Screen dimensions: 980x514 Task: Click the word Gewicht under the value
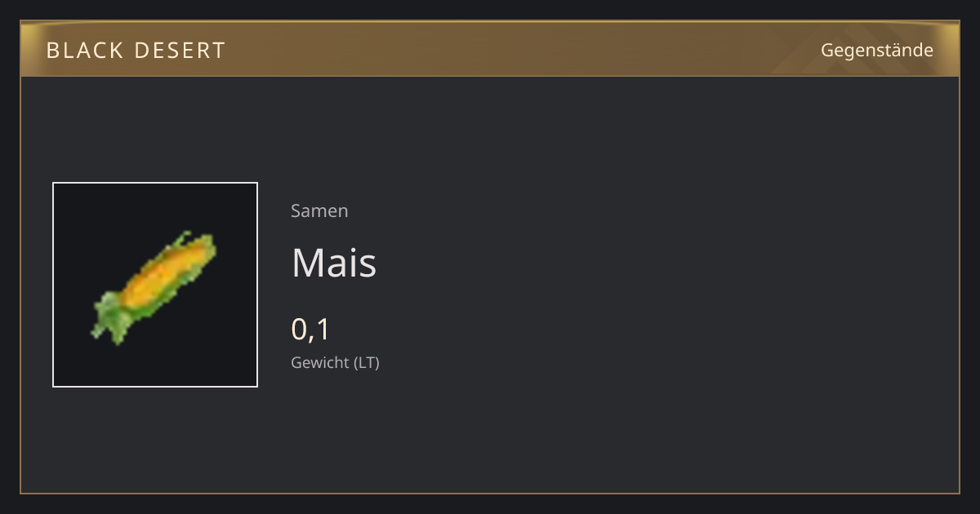coord(320,362)
